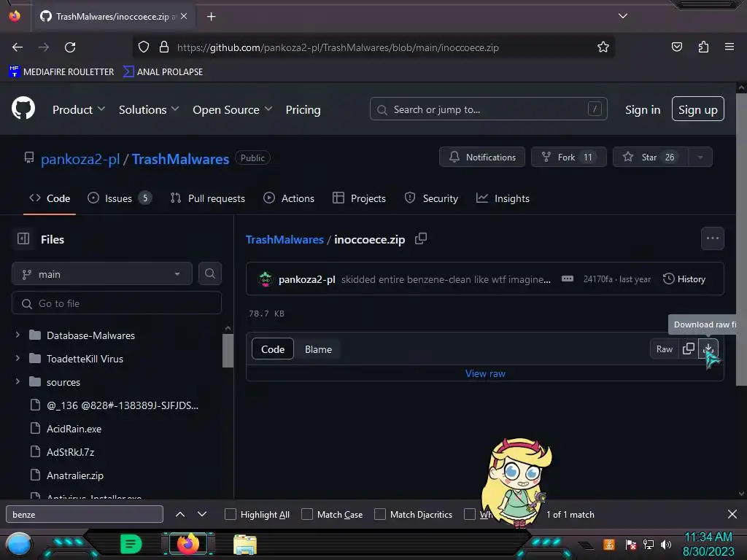Screen dimensions: 747x560
Task: Expand the ToadetteKill Virus folder
Action: click(x=18, y=358)
